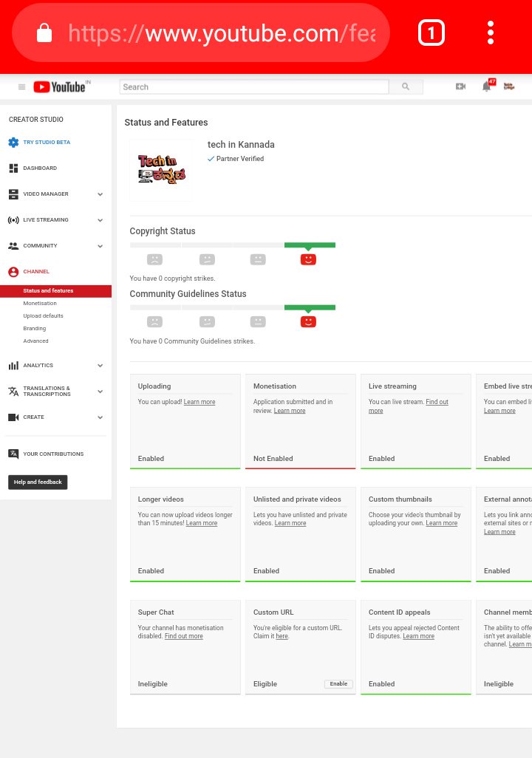The image size is (532, 758).
Task: Expand the Live Streaming section
Action: pyautogui.click(x=100, y=220)
